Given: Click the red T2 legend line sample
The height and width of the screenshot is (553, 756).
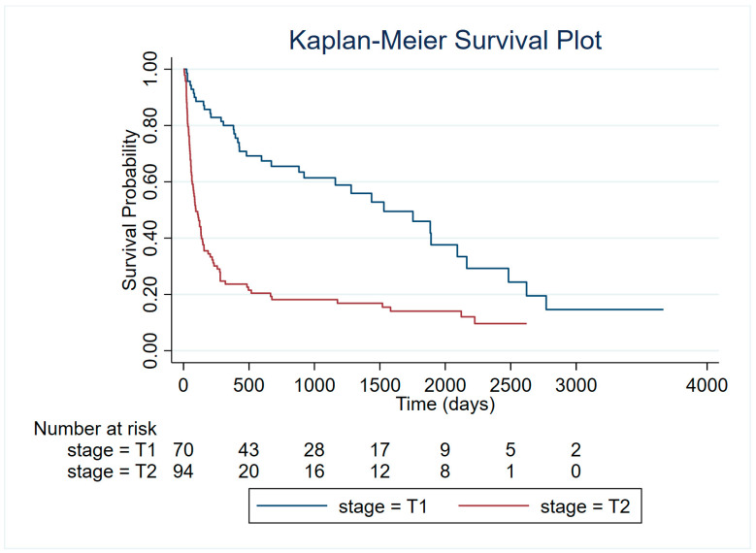Looking at the screenshot, I should click(x=493, y=505).
